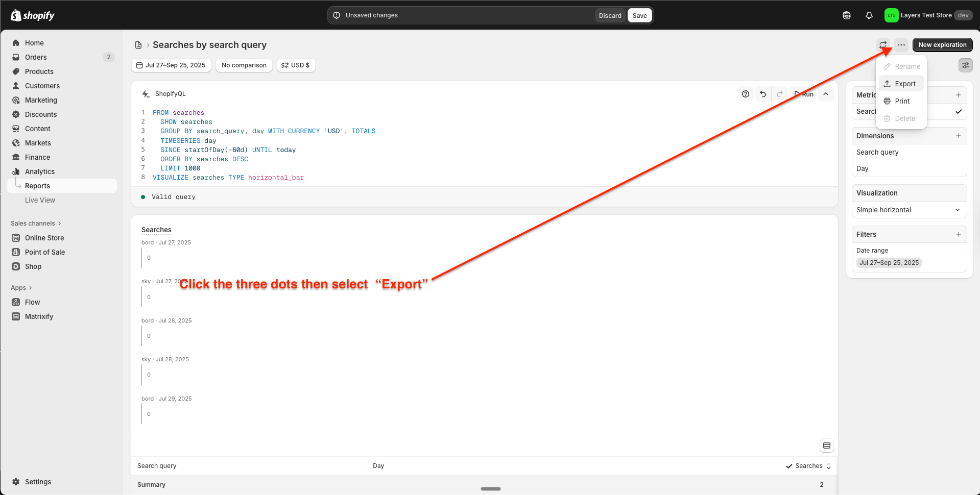The width and height of the screenshot is (980, 495).
Task: Toggle the checkmark on the Search metric
Action: pyautogui.click(x=957, y=111)
